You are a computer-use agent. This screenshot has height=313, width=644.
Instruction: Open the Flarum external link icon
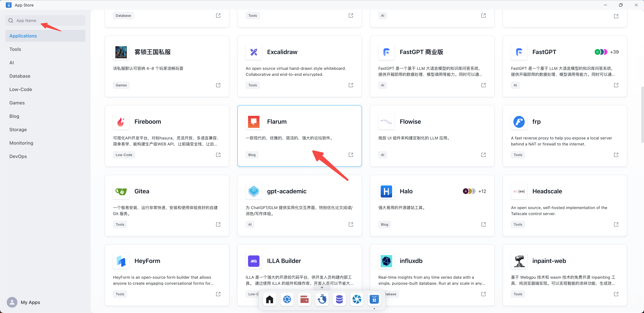[x=351, y=155]
